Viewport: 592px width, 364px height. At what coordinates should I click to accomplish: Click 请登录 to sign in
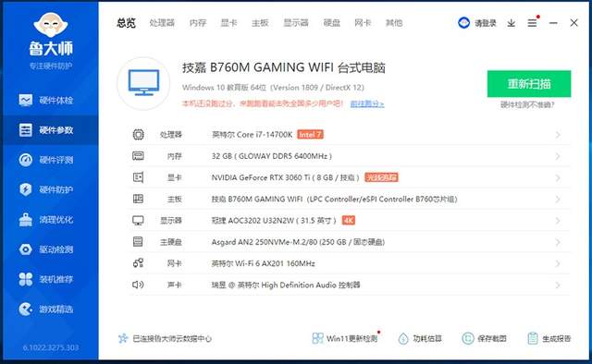486,23
